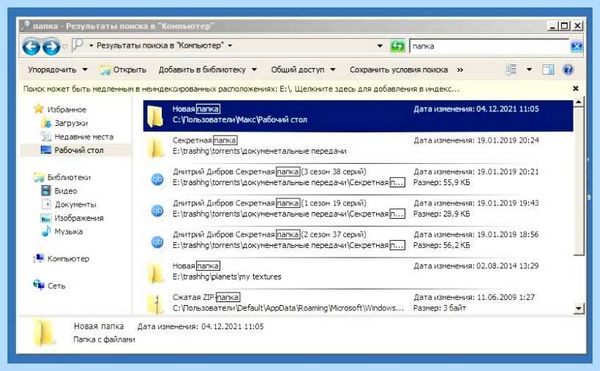This screenshot has height=371, width=600.
Task: Open the Help question mark icon
Action: (568, 70)
